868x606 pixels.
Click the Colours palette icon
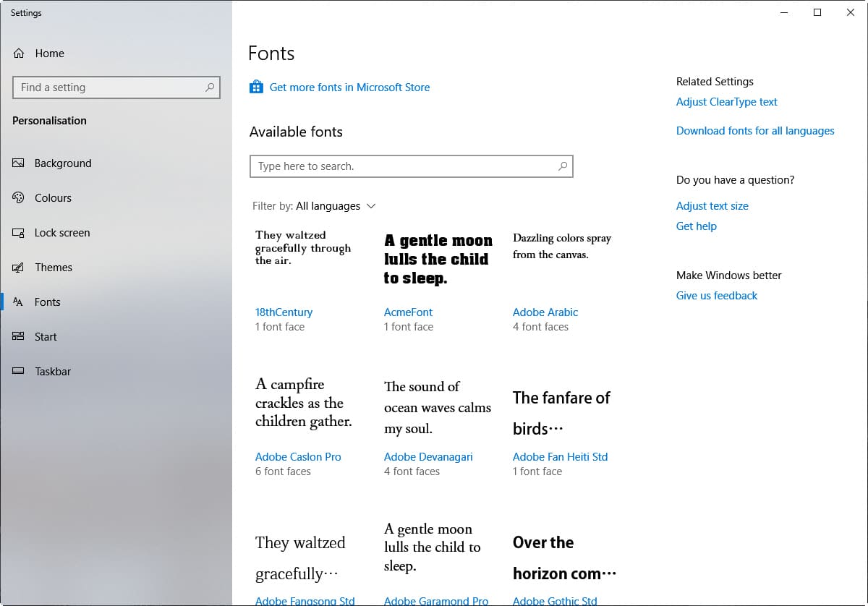pos(19,198)
